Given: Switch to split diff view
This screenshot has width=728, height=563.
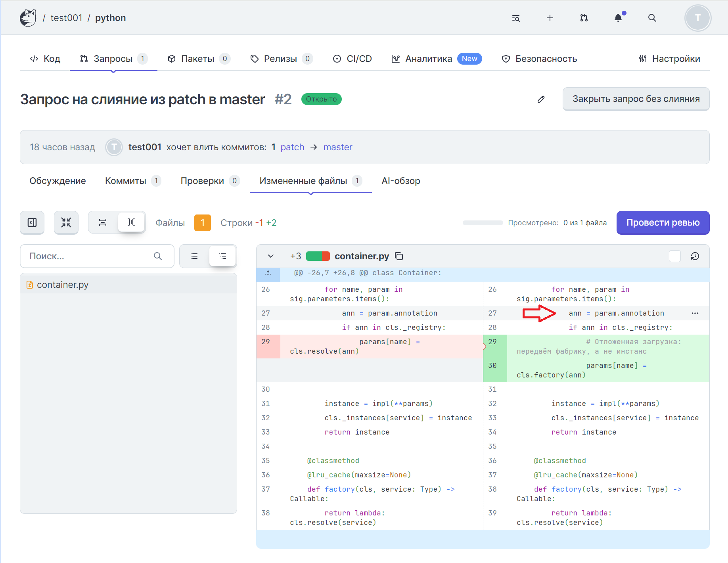Looking at the screenshot, I should pos(131,222).
